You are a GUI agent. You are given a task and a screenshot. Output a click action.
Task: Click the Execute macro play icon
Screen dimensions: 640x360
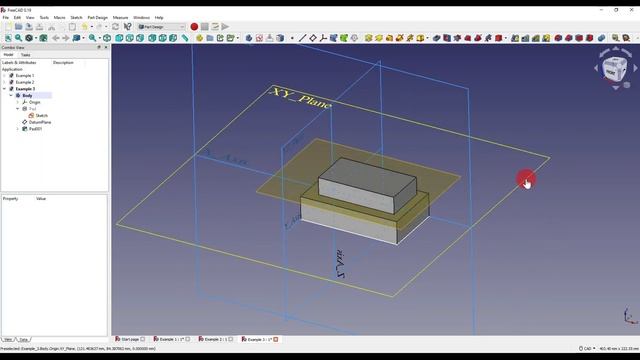pos(225,27)
